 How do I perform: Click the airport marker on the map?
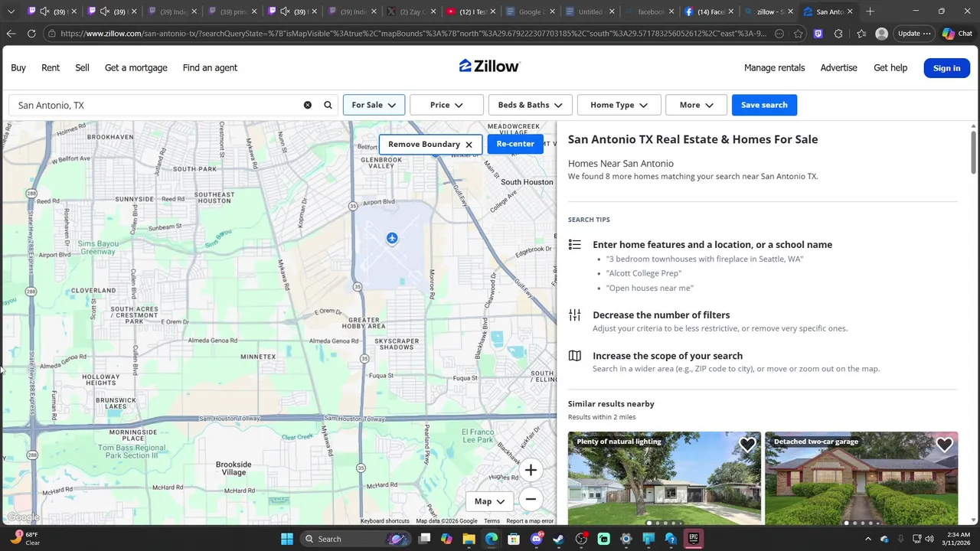pyautogui.click(x=392, y=239)
